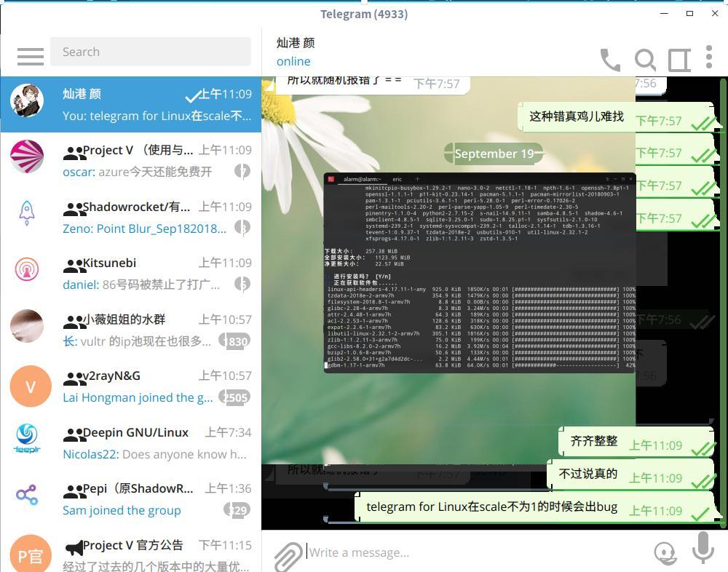The image size is (728, 572).
Task: Click the unread badge on Shadowrocket chat
Action: click(242, 228)
